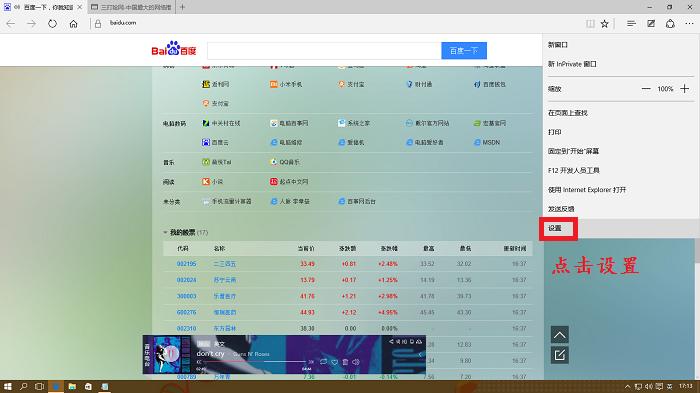The height and width of the screenshot is (393, 700).
Task: Open File Explorer from the taskbar
Action: [71, 386]
